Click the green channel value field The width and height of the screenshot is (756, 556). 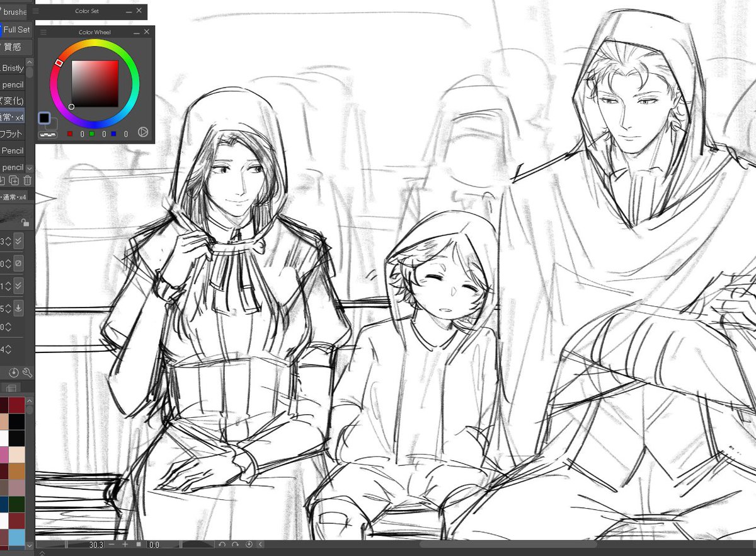(x=104, y=134)
